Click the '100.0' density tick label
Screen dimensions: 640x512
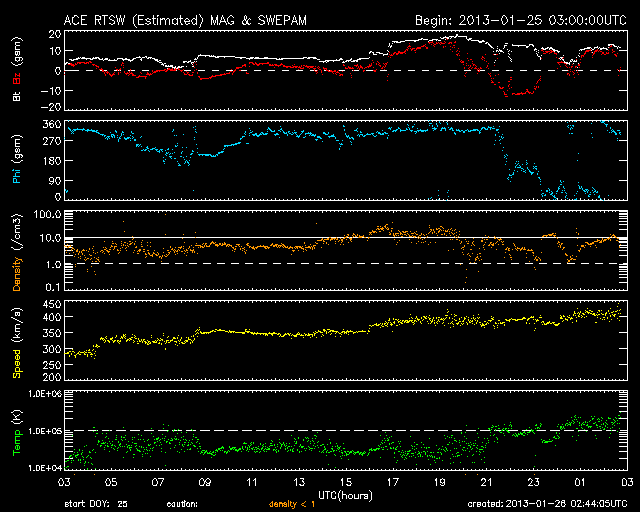pos(47,214)
